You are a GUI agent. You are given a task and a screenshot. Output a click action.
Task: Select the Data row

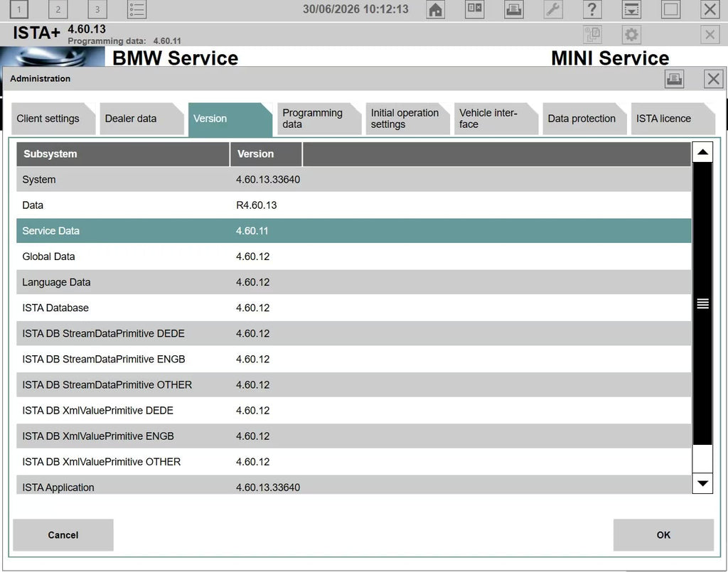(354, 205)
